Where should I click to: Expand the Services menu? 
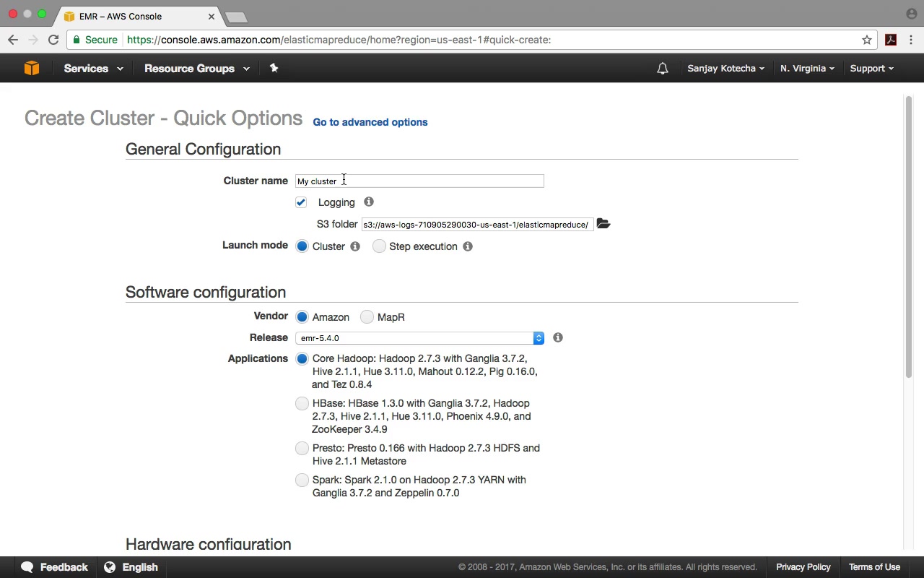[x=93, y=69]
